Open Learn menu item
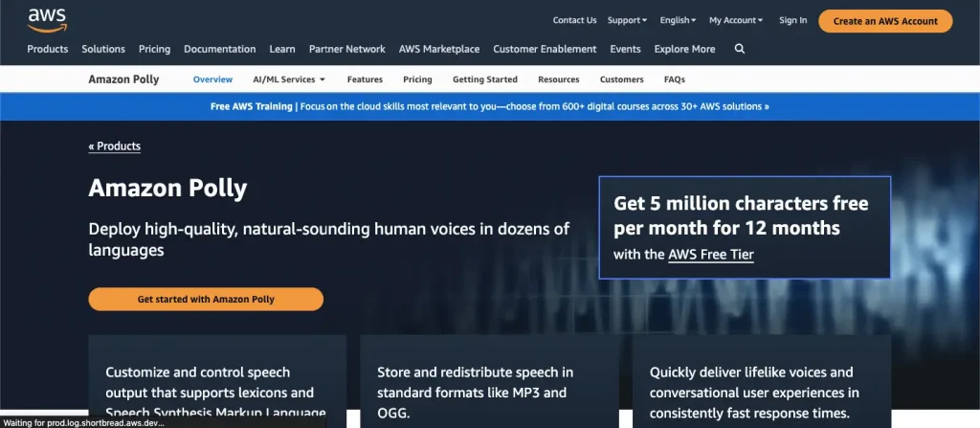Image resolution: width=980 pixels, height=428 pixels. point(282,49)
